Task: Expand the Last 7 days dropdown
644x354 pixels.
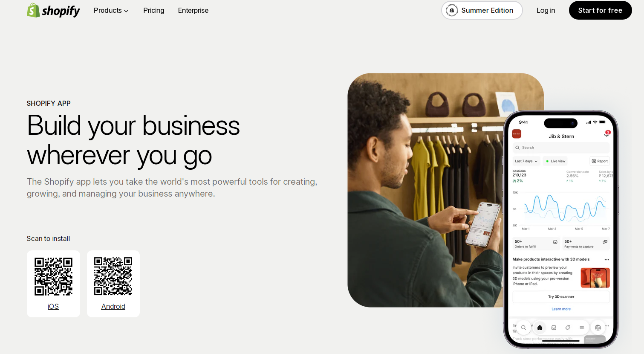Action: click(x=526, y=161)
